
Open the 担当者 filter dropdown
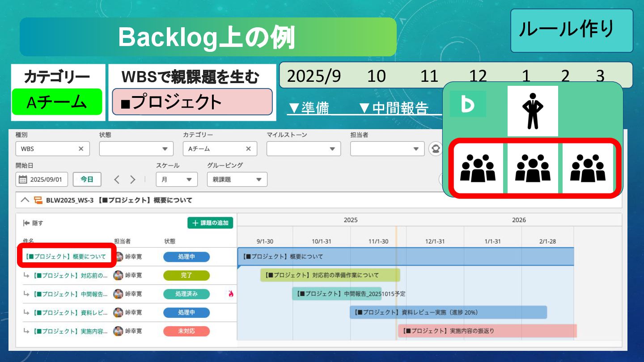pos(387,149)
